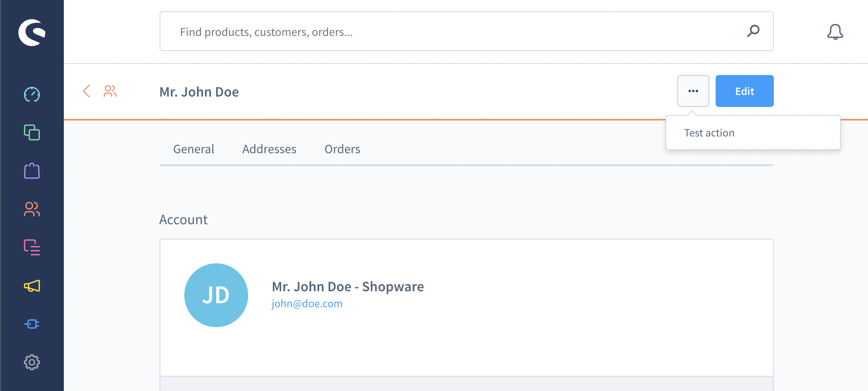Click the search magnifier icon
868x391 pixels.
(753, 31)
